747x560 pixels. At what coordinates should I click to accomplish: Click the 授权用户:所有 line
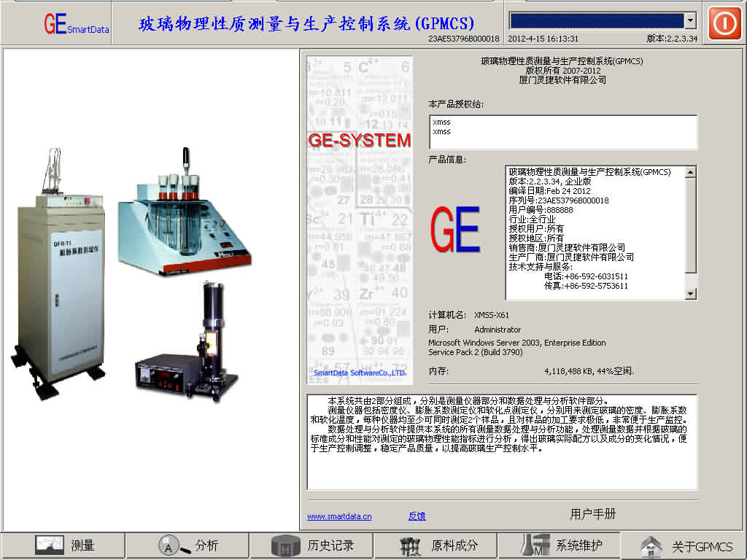click(x=536, y=228)
